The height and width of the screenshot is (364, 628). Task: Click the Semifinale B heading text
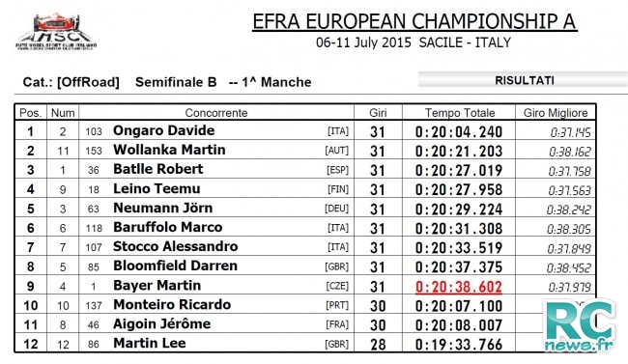[176, 82]
